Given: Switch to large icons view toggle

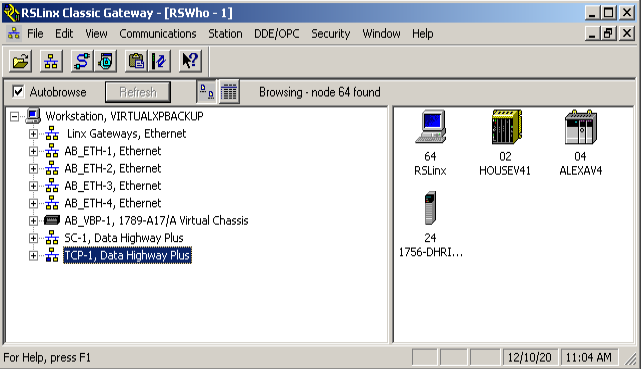Looking at the screenshot, I should [x=207, y=92].
